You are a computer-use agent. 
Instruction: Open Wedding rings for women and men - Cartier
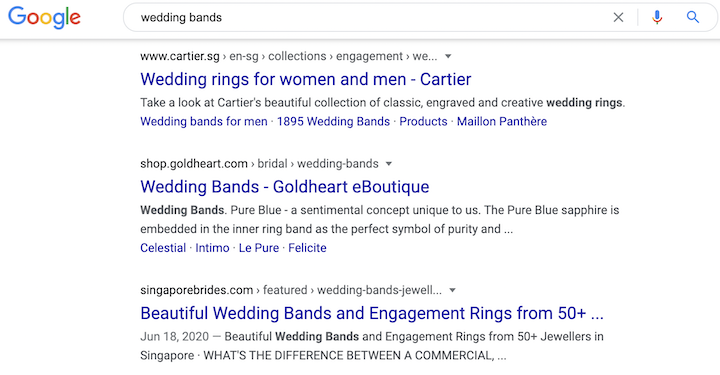coord(306,79)
